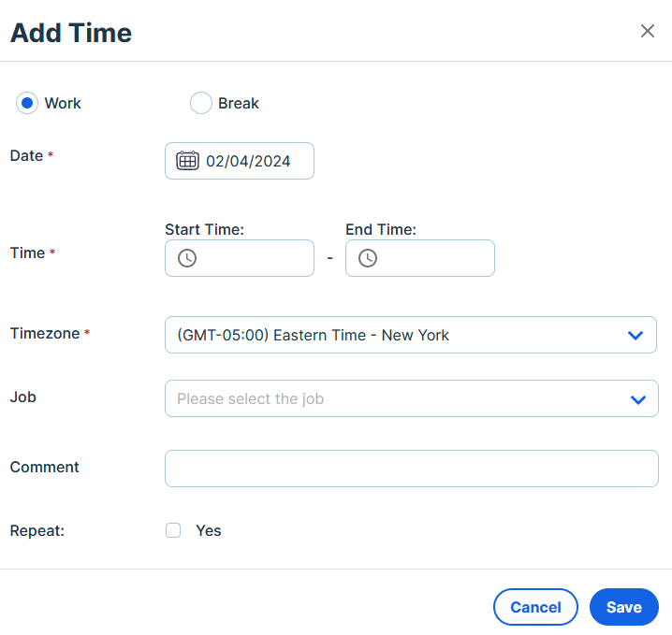Screen dimensions: 672x635
Task: Click the Break radio label text
Action: click(239, 103)
